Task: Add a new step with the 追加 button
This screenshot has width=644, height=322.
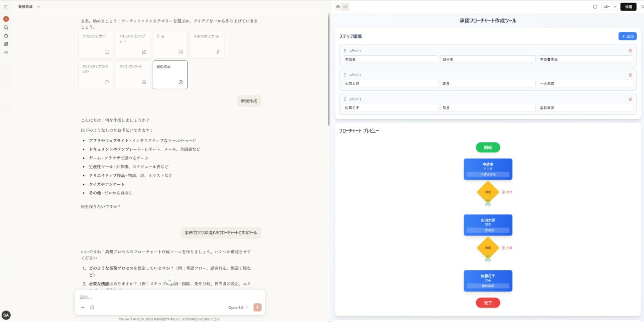Action: pyautogui.click(x=627, y=36)
